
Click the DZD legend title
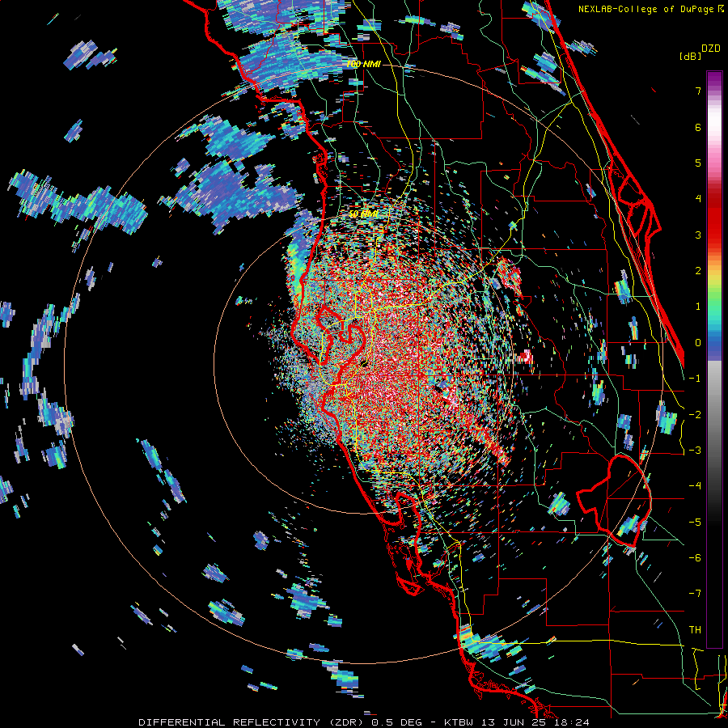coord(711,49)
